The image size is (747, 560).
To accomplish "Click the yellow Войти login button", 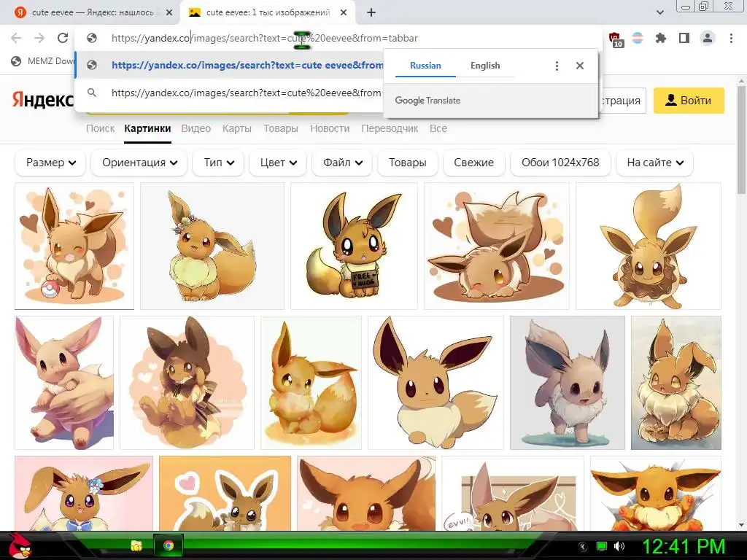I will coord(689,101).
